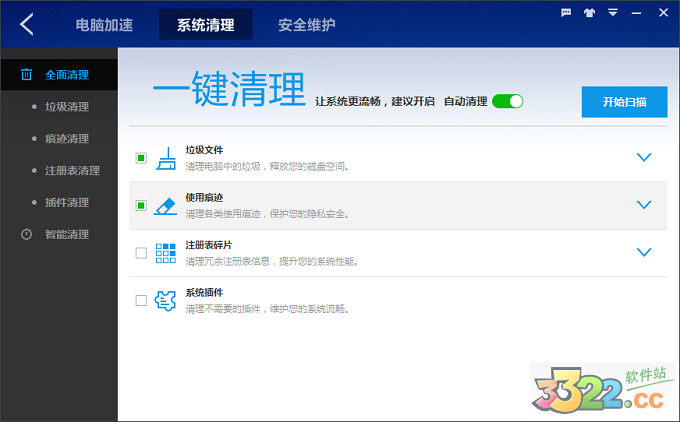Open the main menu dropdown icon
Image resolution: width=680 pixels, height=422 pixels.
613,13
